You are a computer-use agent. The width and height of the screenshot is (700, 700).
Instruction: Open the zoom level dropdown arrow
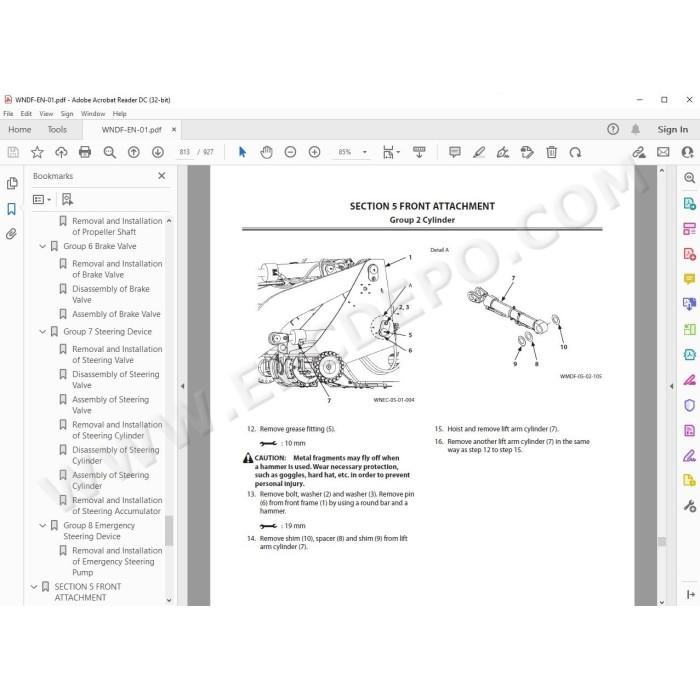(365, 152)
